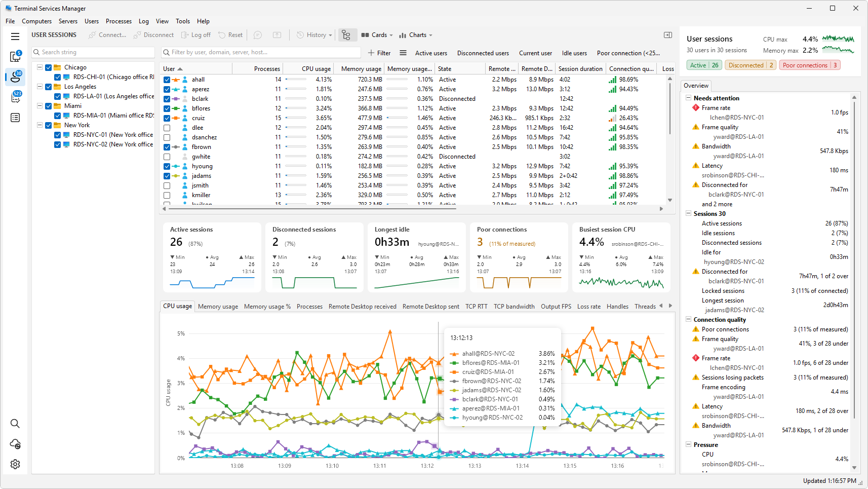The height and width of the screenshot is (489, 868).
Task: Click the Poor connections 3 badge
Action: tap(810, 65)
